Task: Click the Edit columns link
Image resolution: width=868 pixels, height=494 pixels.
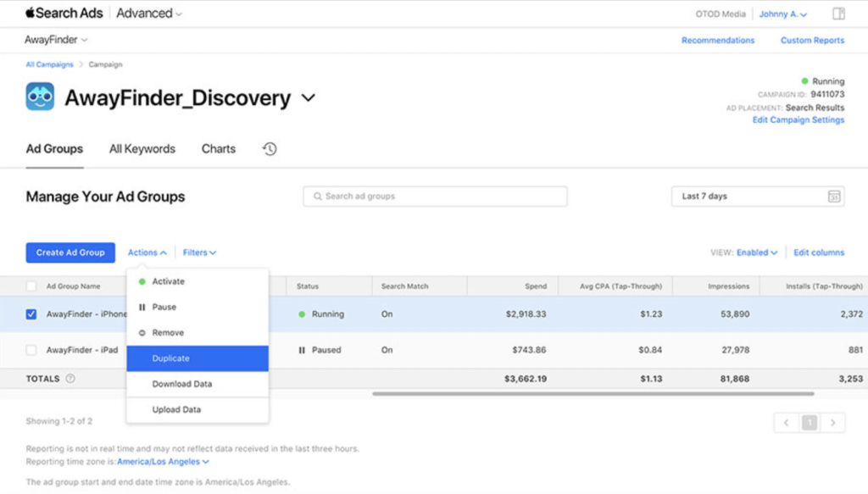Action: (x=819, y=253)
